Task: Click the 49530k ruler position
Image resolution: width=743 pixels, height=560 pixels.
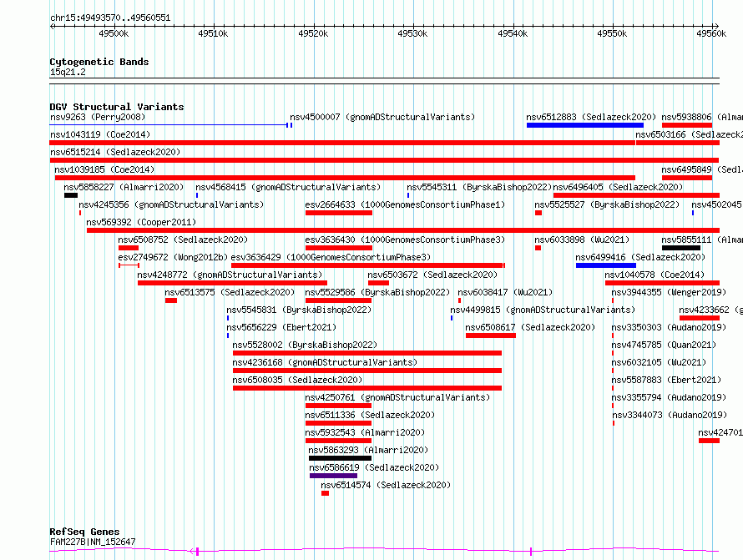Action: [412, 33]
